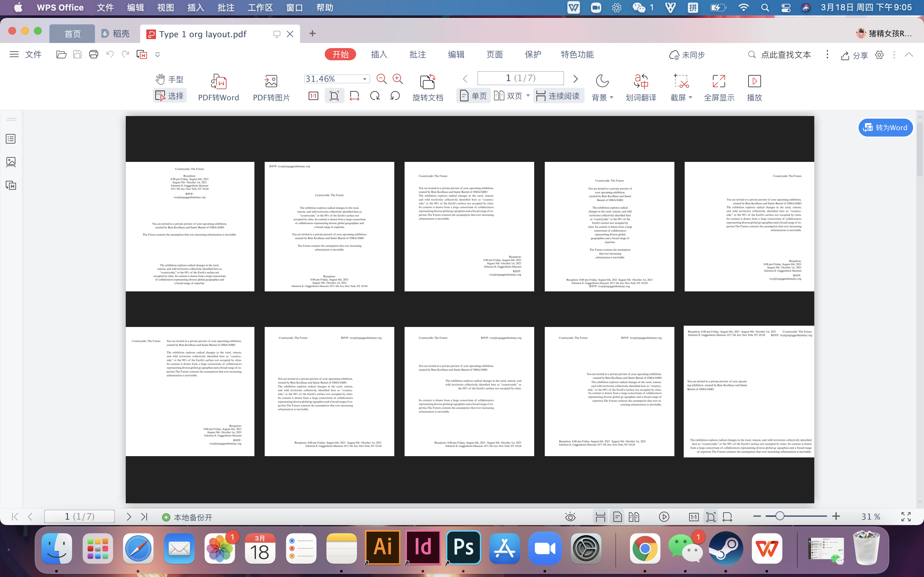The height and width of the screenshot is (577, 924).
Task: Open the 31.46% zoom level dropdown
Action: pos(365,79)
